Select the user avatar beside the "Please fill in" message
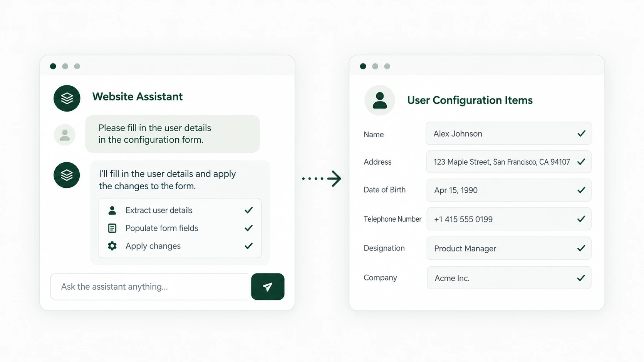Viewport: 644px width, 362px height. tap(65, 135)
